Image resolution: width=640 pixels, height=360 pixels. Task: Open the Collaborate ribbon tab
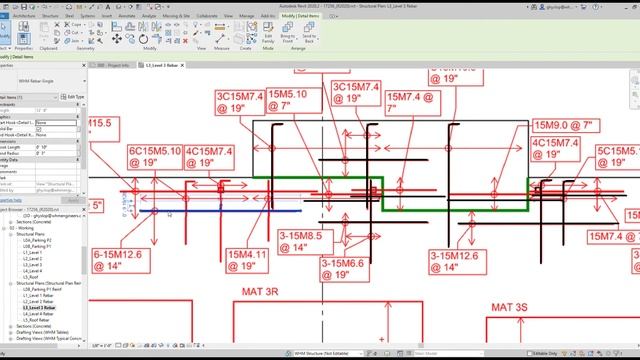207,16
